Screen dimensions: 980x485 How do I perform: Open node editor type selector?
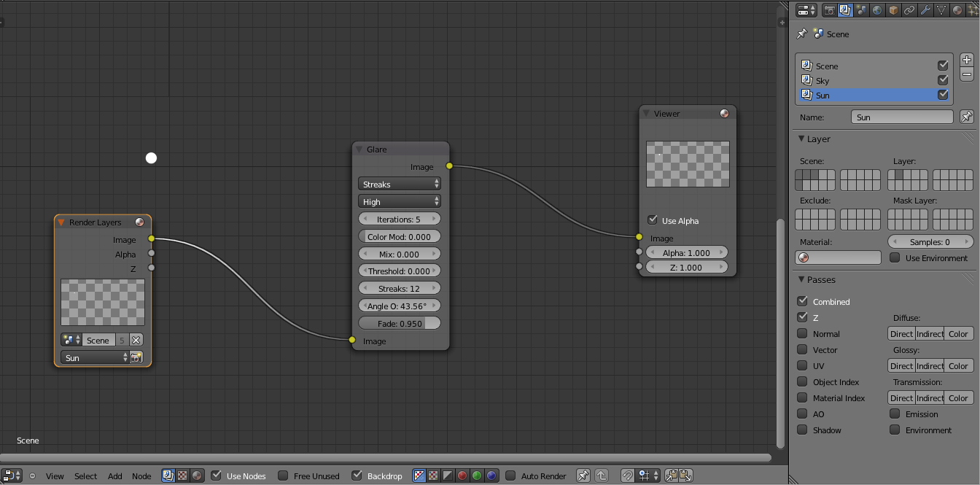pyautogui.click(x=12, y=476)
